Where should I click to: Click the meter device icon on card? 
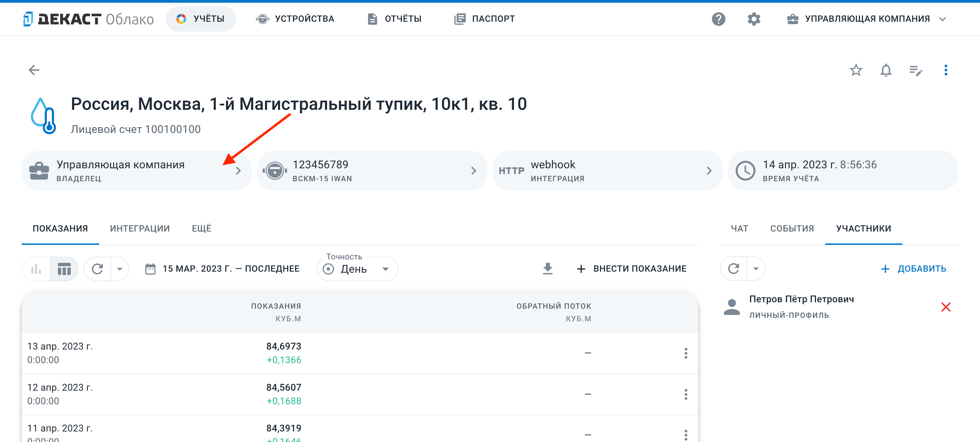pos(275,171)
